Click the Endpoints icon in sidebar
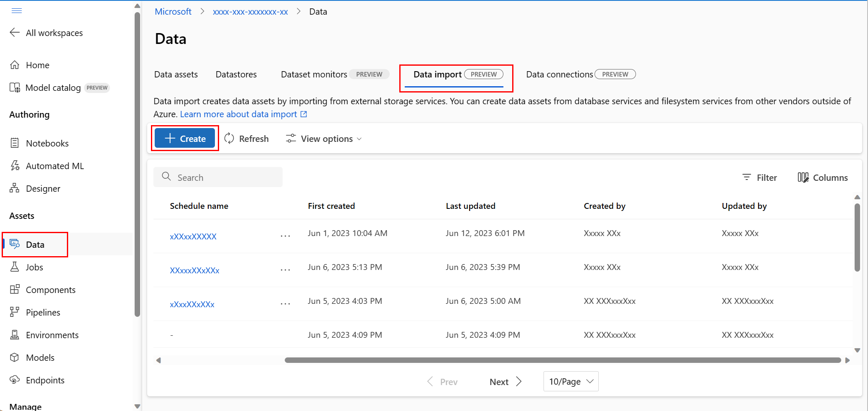 (x=15, y=380)
